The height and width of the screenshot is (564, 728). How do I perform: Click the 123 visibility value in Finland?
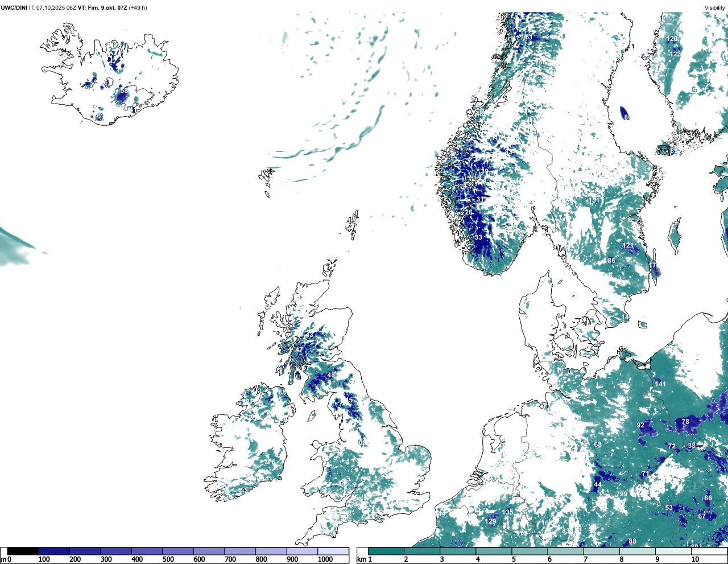pos(675,53)
